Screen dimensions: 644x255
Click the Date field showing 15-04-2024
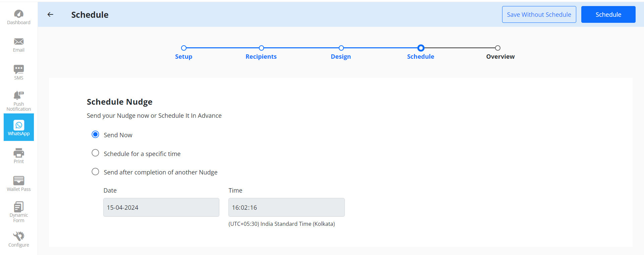coord(161,207)
